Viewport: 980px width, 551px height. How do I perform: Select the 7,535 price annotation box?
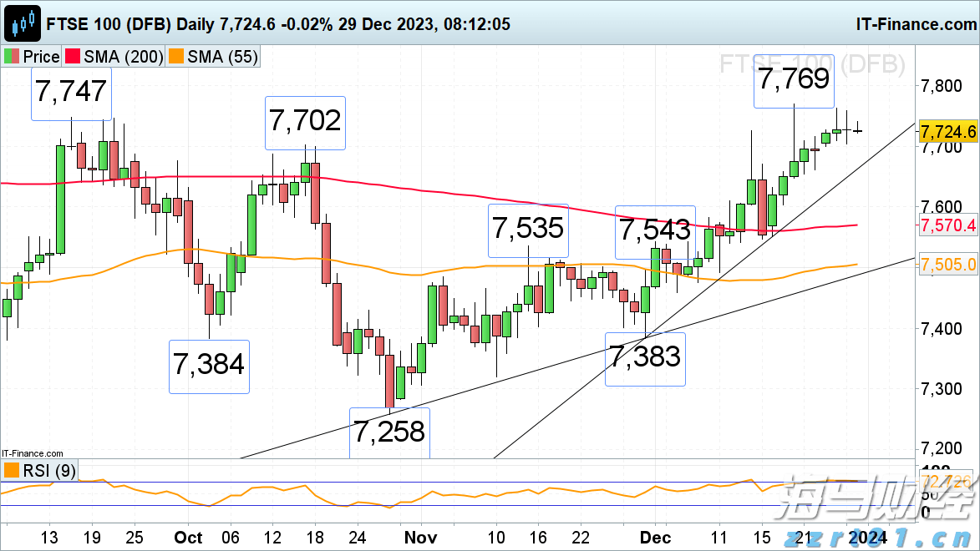(527, 228)
